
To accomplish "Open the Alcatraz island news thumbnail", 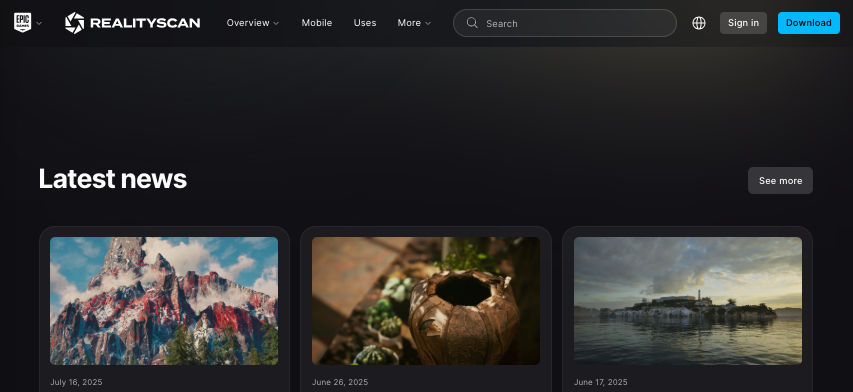I will tap(688, 301).
